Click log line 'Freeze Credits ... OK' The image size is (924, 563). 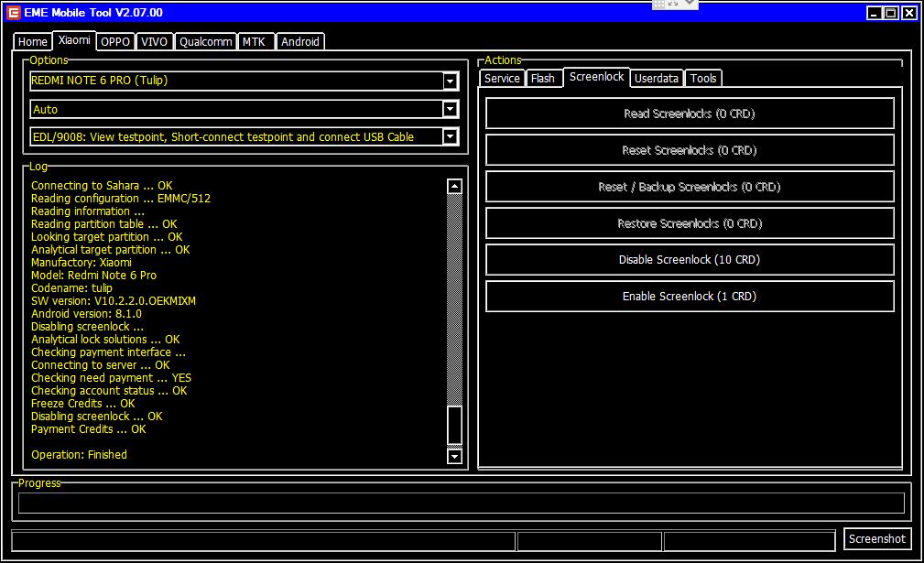tap(83, 404)
